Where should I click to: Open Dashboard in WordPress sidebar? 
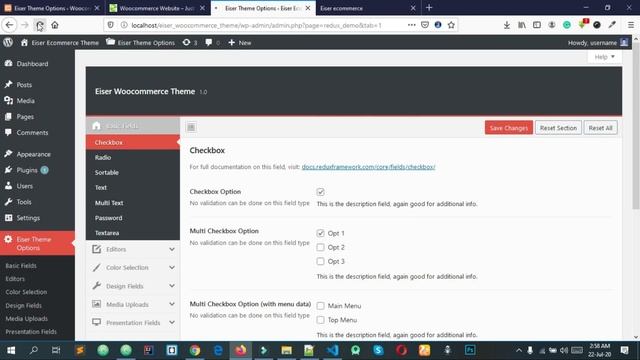[27, 64]
